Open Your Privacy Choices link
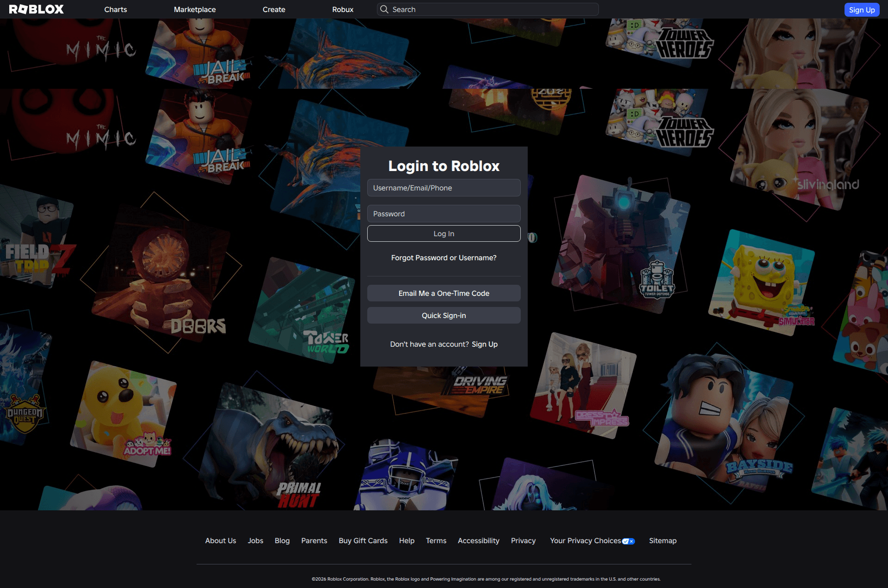The width and height of the screenshot is (888, 588). pyautogui.click(x=592, y=540)
